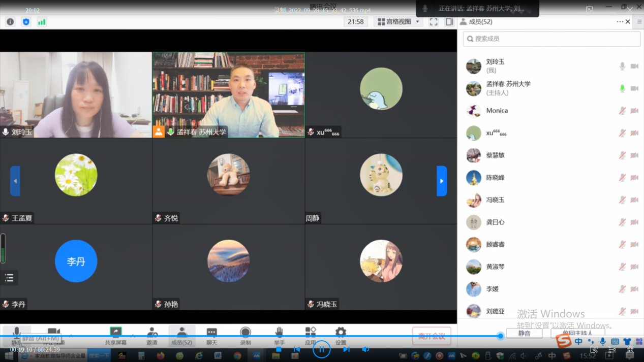Open the 宫格视图 layout dropdown
The image size is (644, 362).
(398, 22)
